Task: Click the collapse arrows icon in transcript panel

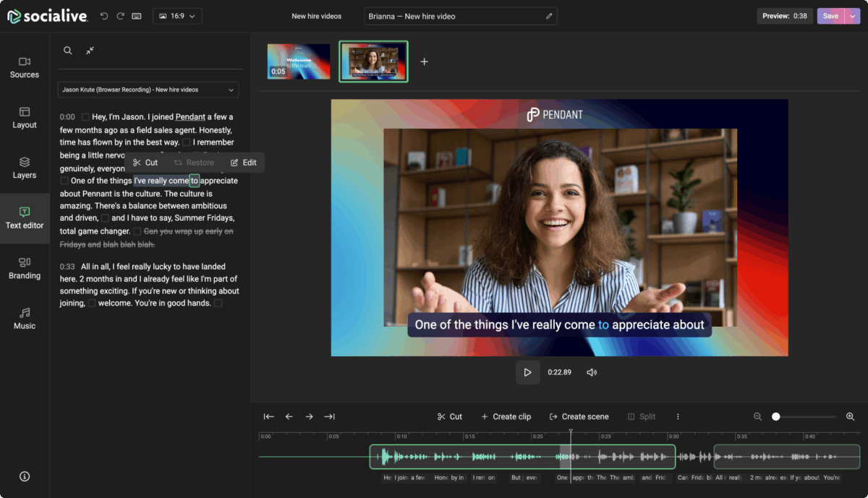Action: [90, 51]
